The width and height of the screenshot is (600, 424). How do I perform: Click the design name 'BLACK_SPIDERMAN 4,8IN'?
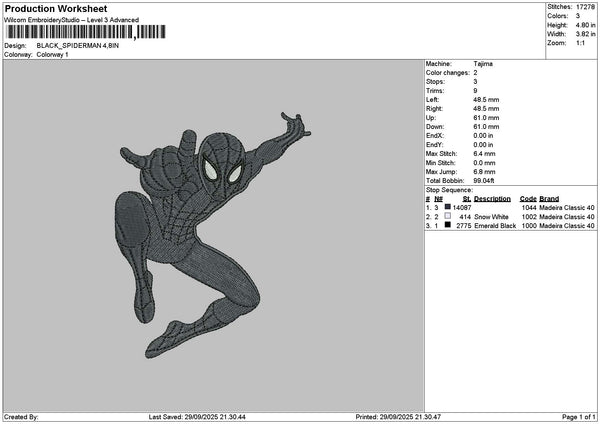[78, 46]
